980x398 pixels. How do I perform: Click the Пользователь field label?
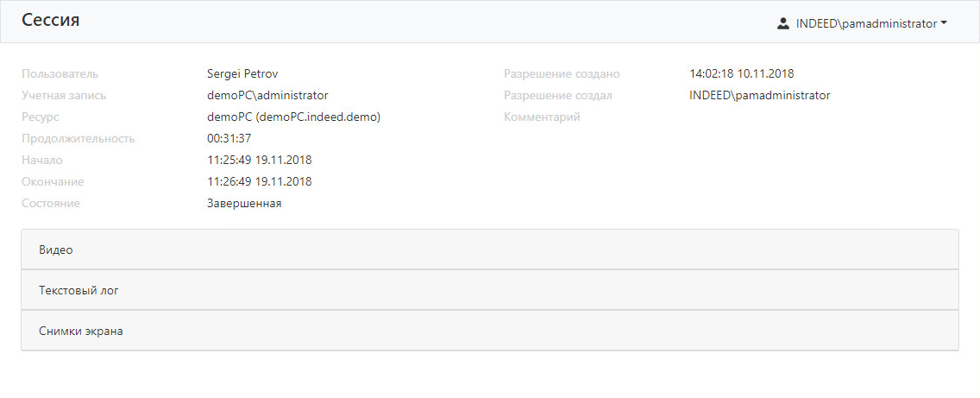coord(60,73)
